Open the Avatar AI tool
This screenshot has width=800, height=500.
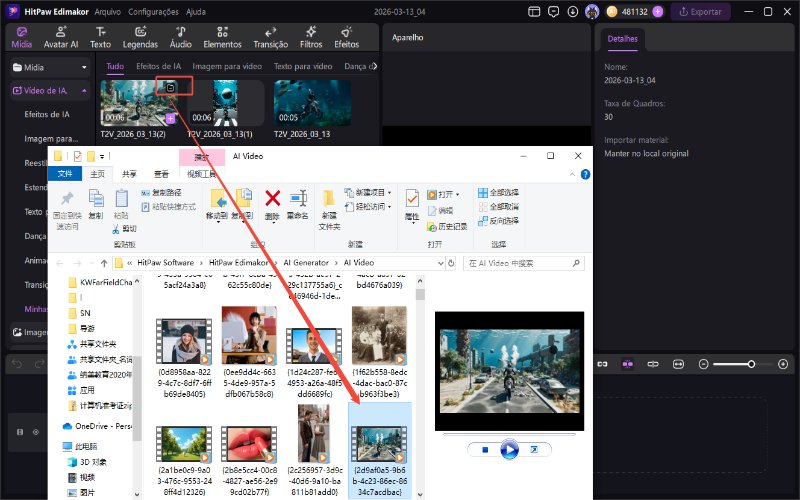click(x=61, y=37)
